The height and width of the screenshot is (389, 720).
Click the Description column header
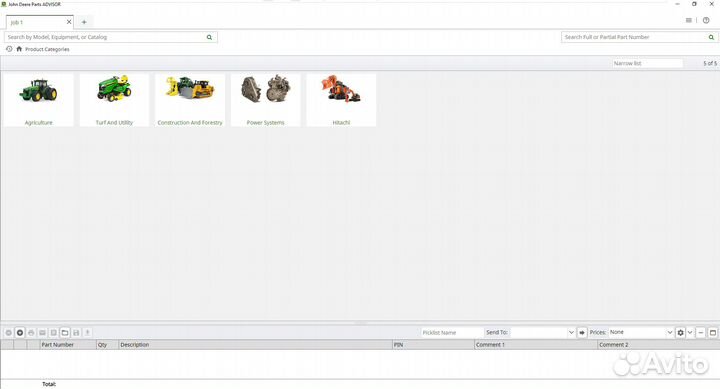coord(255,344)
